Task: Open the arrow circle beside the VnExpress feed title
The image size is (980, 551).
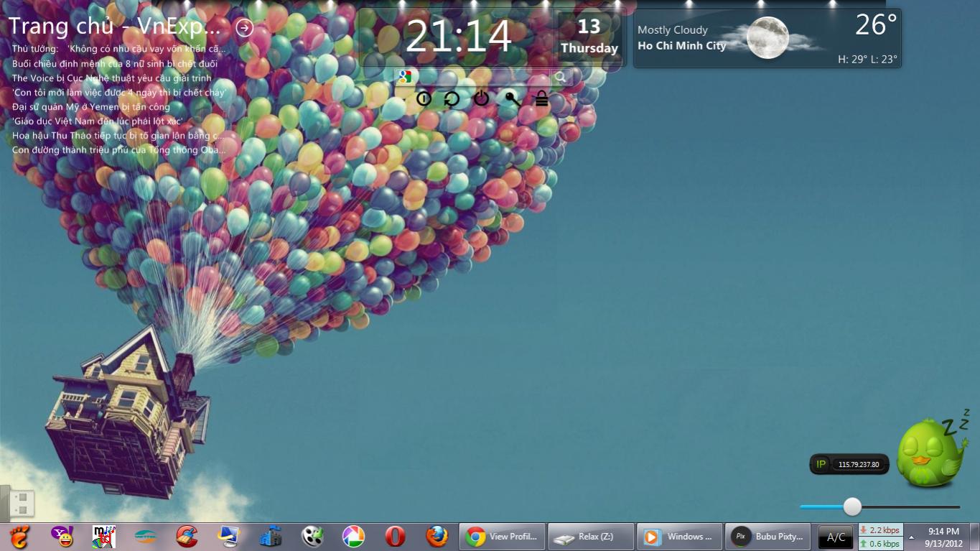Action: pos(245,28)
